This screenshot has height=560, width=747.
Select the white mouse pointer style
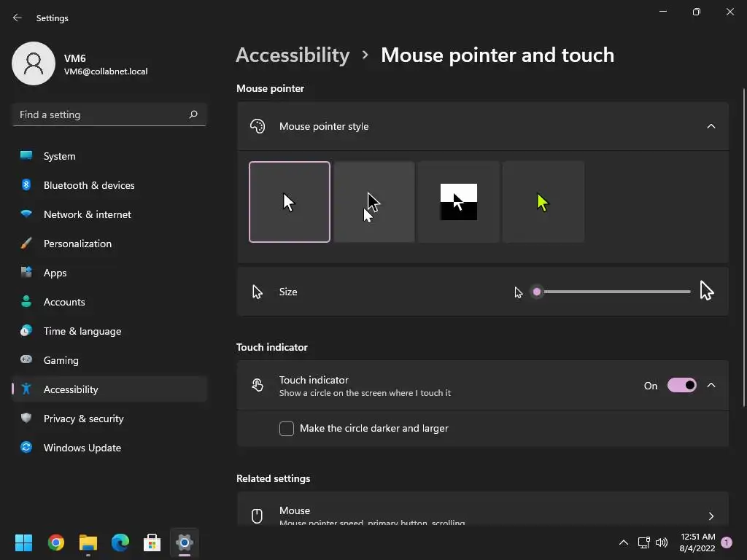[289, 202]
